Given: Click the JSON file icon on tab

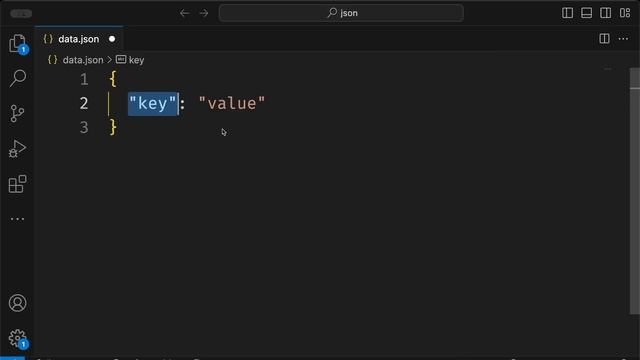Looking at the screenshot, I should [48, 39].
